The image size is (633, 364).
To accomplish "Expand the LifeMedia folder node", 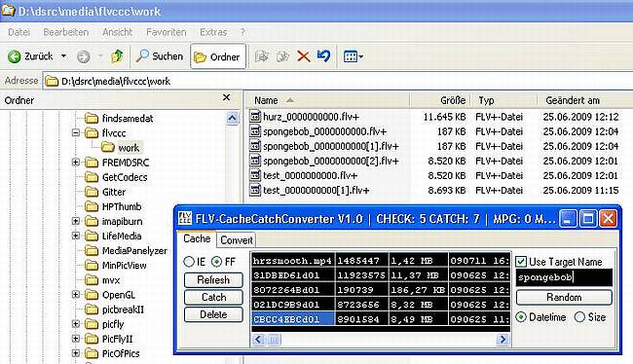I will (76, 236).
